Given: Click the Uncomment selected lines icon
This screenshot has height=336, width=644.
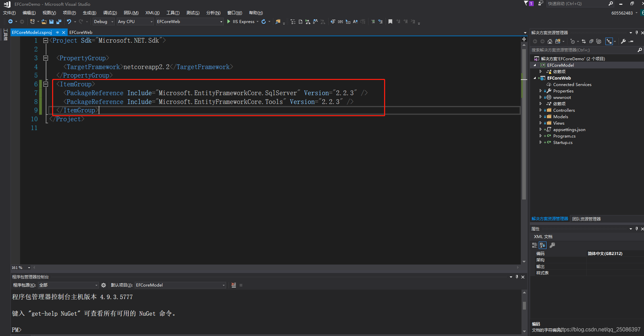Looking at the screenshot, I should [380, 22].
